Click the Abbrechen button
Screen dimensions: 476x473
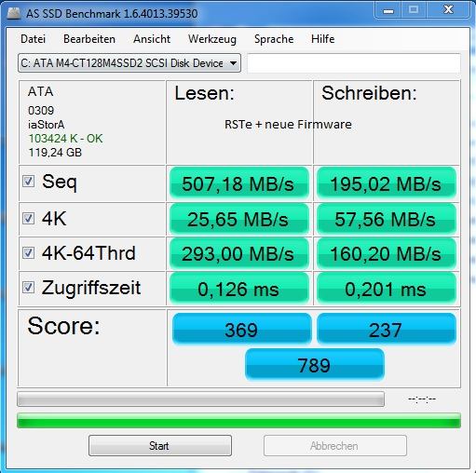pos(335,446)
